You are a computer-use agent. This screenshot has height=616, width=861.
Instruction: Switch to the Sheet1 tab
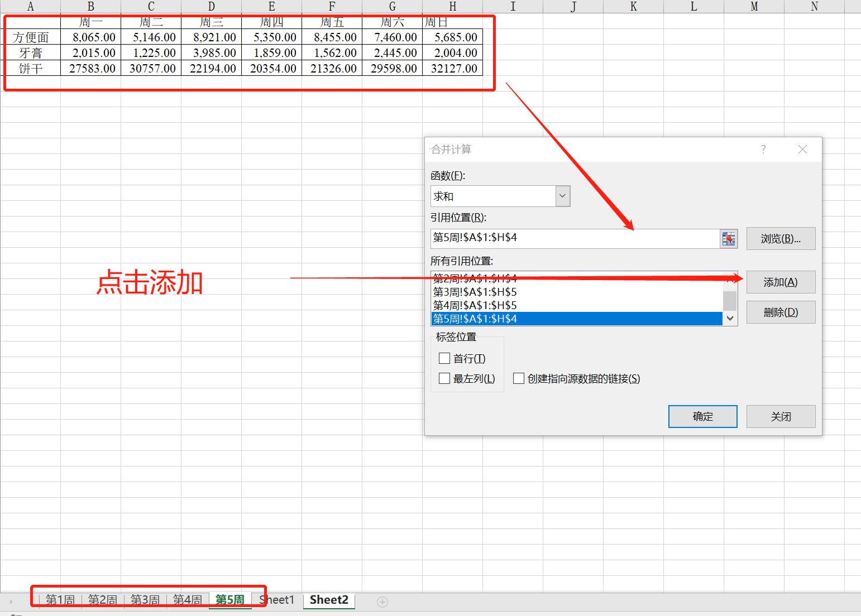[x=276, y=600]
